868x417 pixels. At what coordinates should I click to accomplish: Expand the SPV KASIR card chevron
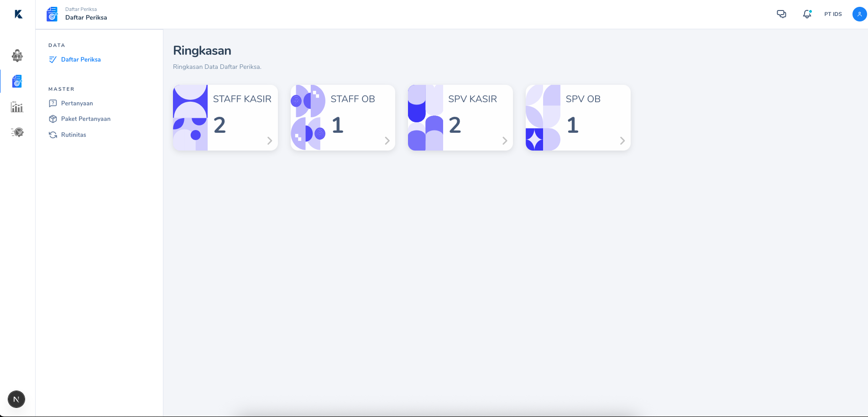coord(505,141)
